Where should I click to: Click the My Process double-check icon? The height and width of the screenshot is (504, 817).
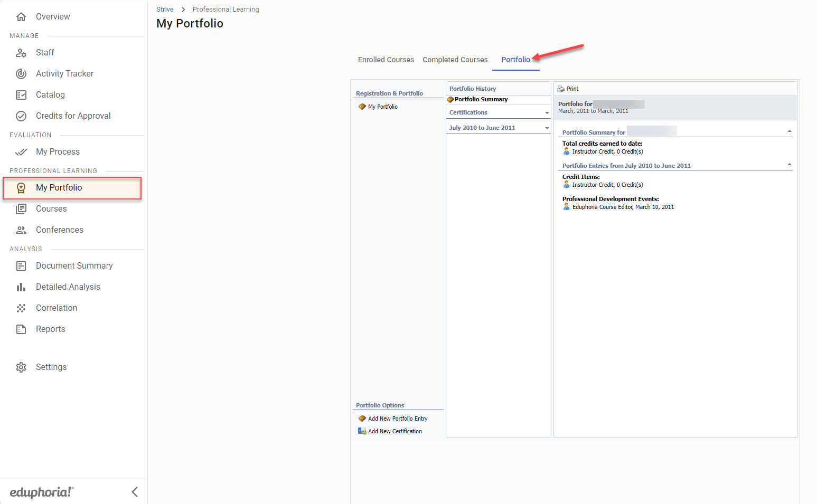click(21, 152)
